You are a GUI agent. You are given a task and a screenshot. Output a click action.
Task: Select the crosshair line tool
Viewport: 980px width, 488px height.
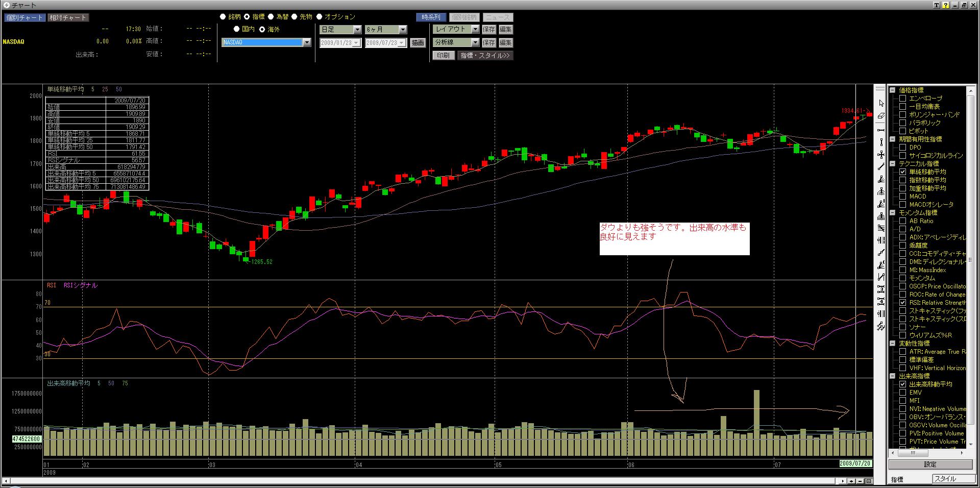click(x=881, y=155)
